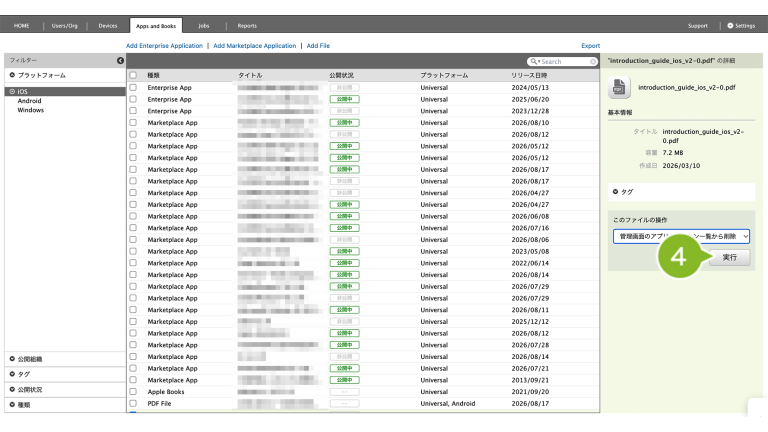The image size is (768, 432).
Task: Check the Apple Books row checkbox
Action: [133, 392]
